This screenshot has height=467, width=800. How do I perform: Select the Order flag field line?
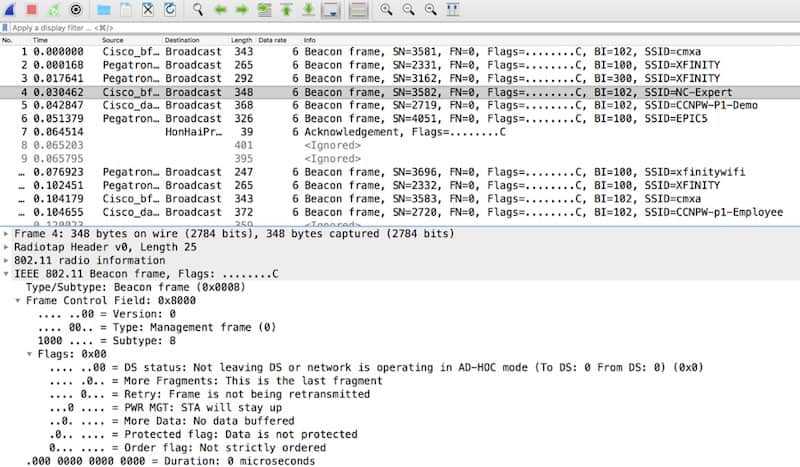(188, 448)
